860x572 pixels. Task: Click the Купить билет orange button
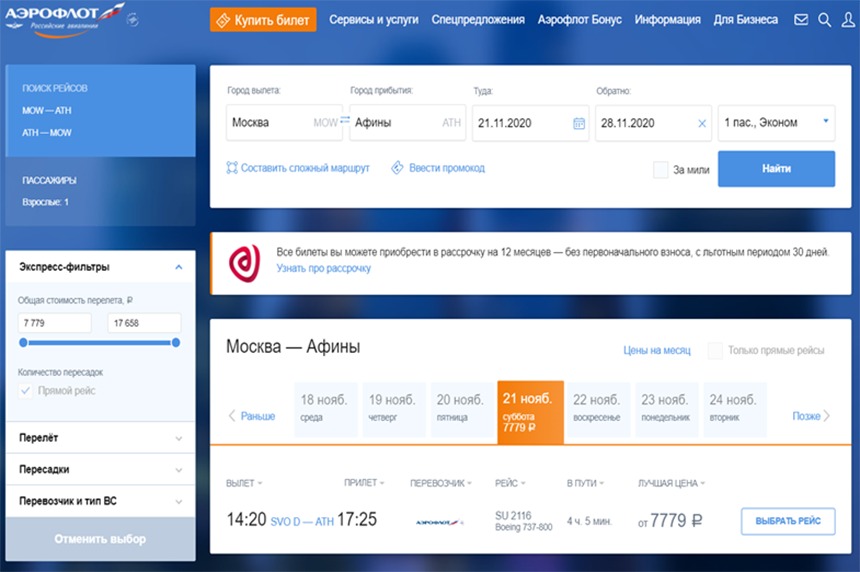click(x=263, y=20)
